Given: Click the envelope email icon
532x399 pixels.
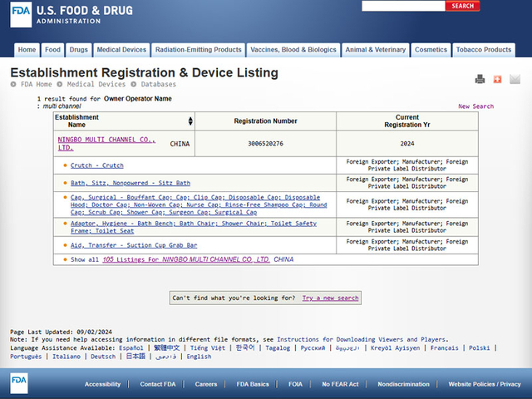Looking at the screenshot, I should [x=515, y=80].
